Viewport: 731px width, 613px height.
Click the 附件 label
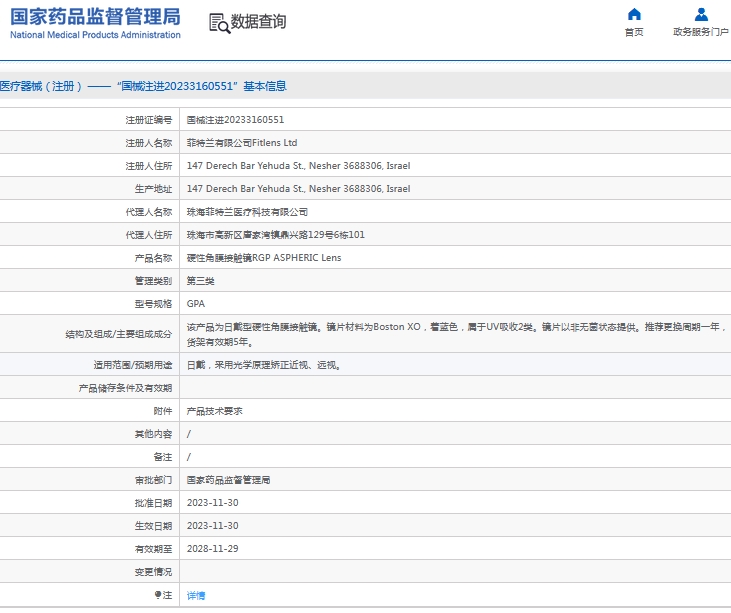tap(163, 411)
